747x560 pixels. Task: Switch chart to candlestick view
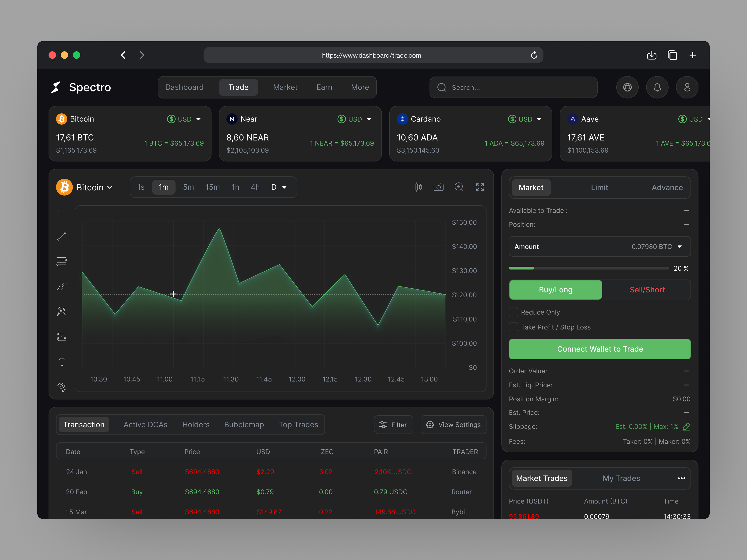(x=418, y=187)
